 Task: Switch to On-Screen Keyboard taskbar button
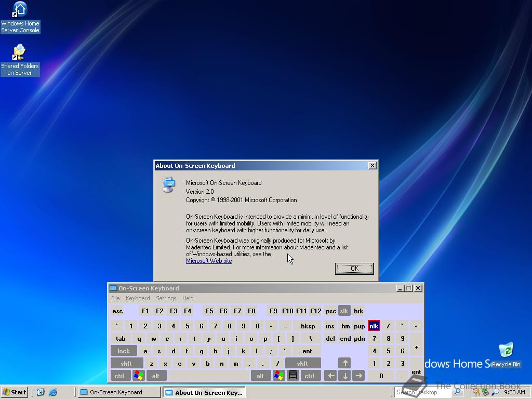pos(119,392)
